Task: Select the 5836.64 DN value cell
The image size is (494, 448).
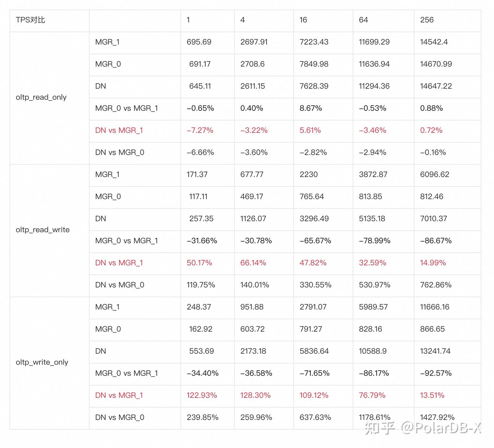Action: [x=314, y=351]
